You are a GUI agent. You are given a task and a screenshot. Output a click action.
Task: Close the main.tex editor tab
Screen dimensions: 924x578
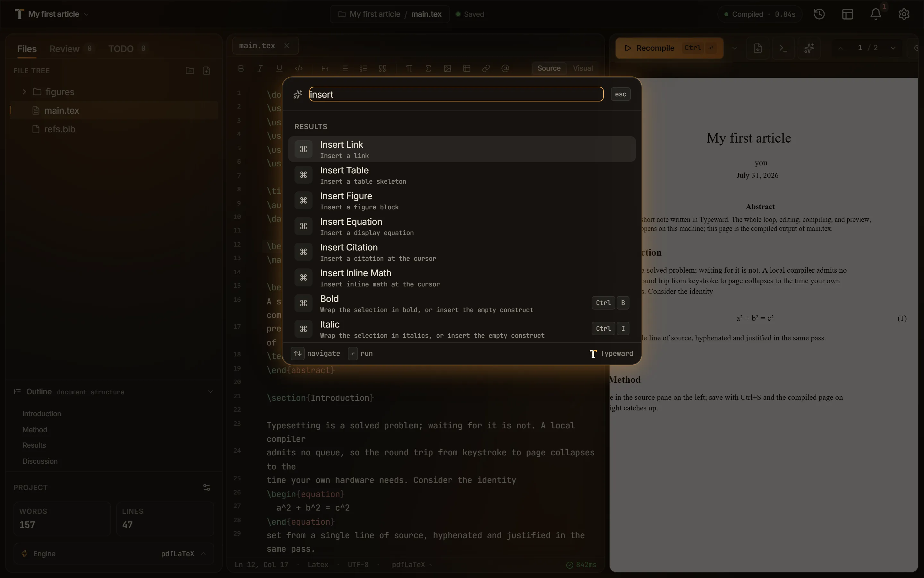[287, 46]
